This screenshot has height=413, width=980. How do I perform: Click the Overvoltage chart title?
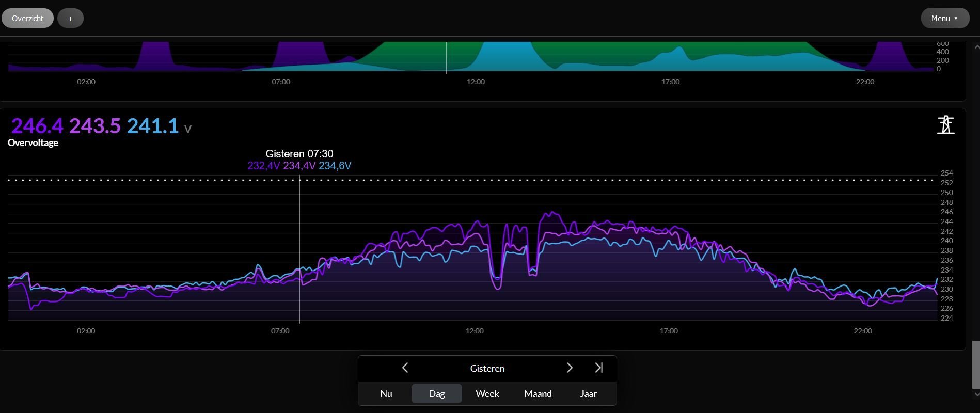pos(33,143)
